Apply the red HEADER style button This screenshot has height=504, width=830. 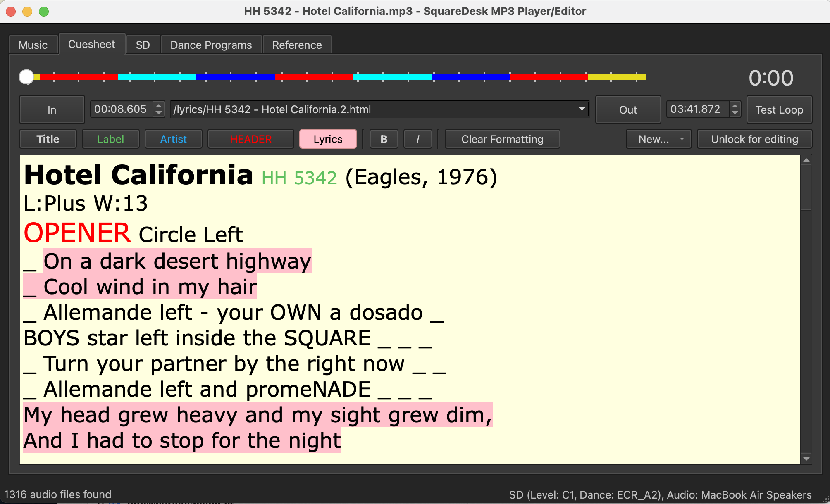click(x=250, y=139)
